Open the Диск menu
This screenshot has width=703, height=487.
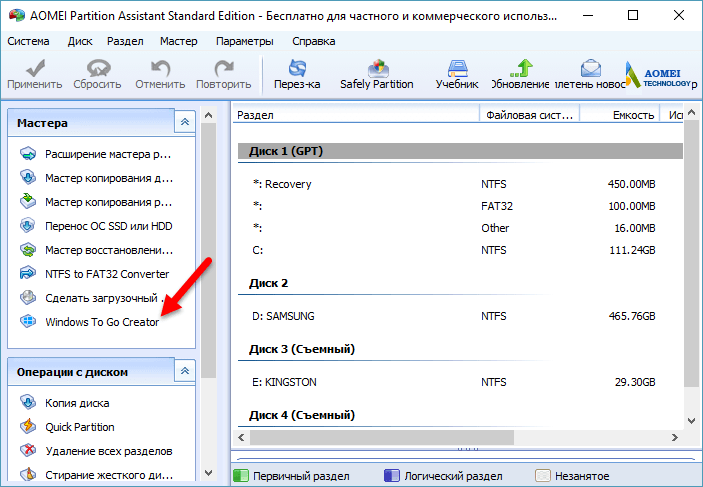click(80, 41)
